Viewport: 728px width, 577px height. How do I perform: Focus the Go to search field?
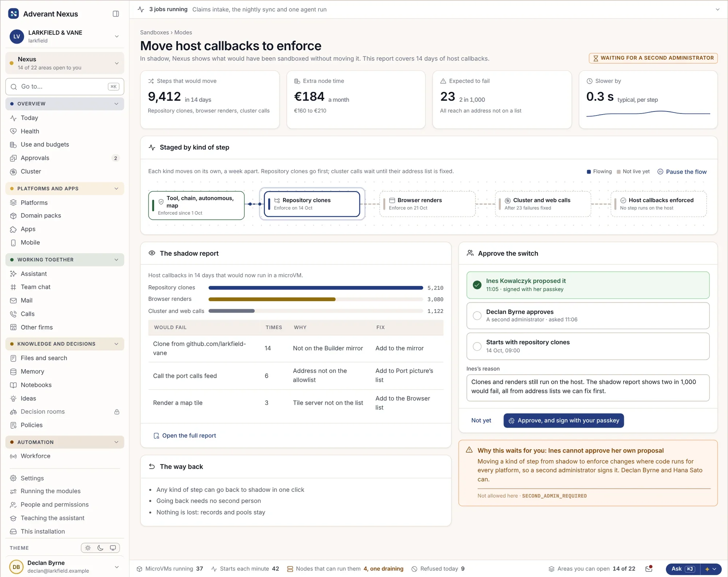point(65,87)
